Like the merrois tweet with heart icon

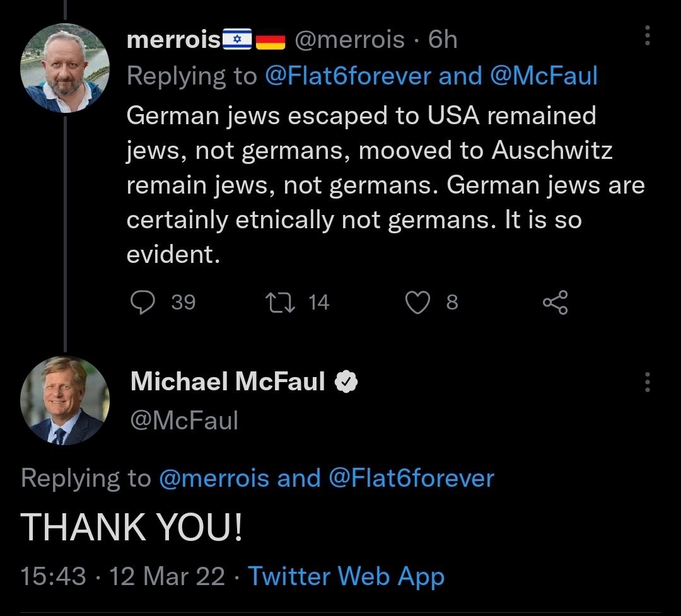[x=417, y=303]
